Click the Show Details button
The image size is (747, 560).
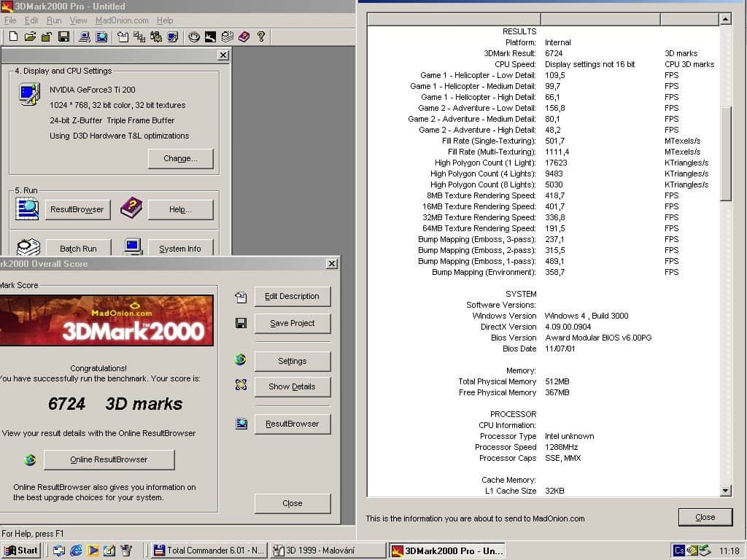pos(292,386)
